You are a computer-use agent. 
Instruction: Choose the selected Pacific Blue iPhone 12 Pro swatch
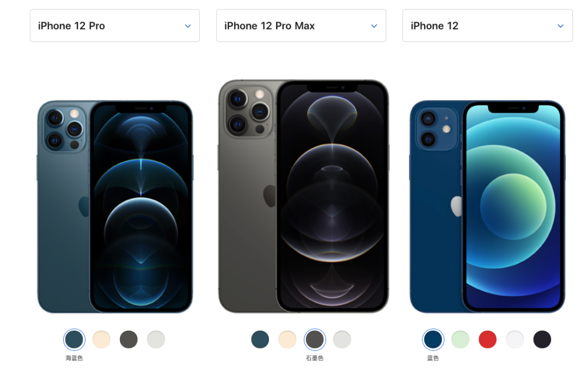[x=74, y=340]
